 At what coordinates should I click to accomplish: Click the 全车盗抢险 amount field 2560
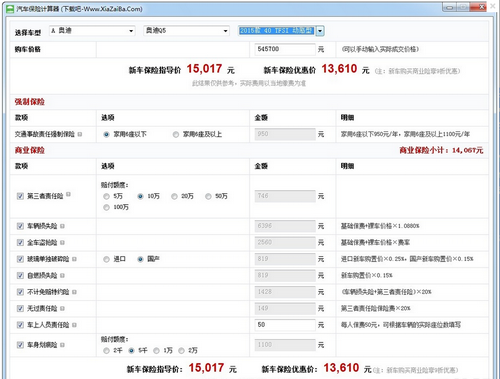[285, 242]
